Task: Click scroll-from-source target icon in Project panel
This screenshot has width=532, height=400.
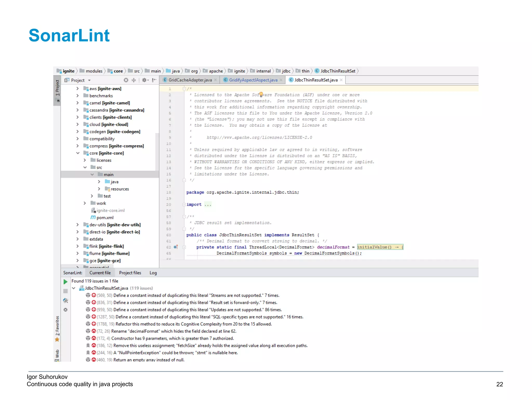Action: click(126, 80)
